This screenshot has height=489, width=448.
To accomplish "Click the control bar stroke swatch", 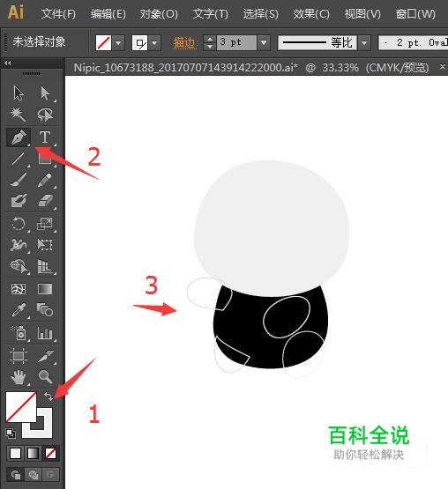I will tap(140, 42).
